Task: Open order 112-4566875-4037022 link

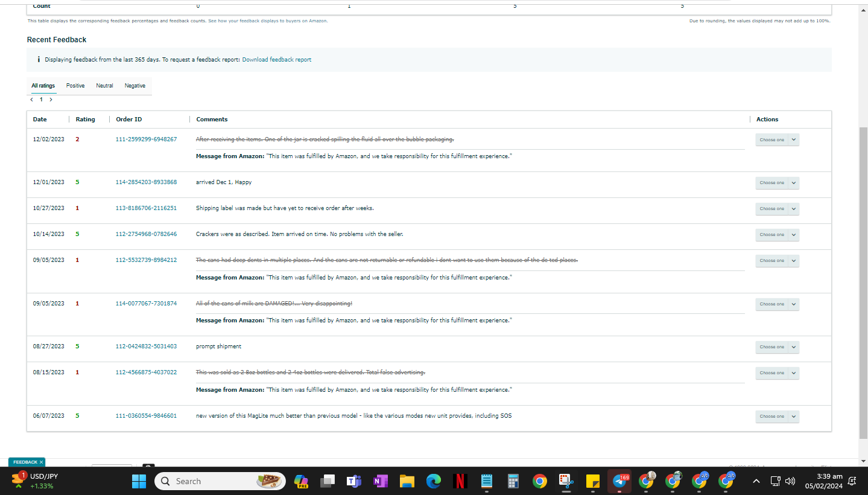Action: 146,372
